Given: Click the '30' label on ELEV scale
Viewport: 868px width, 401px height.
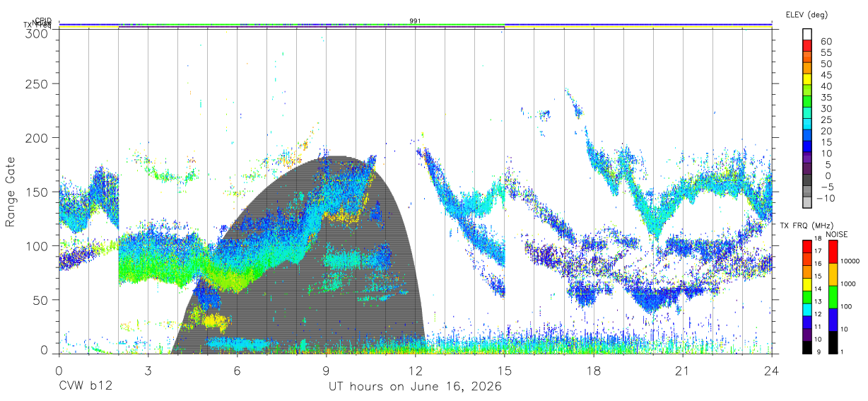Looking at the screenshot, I should point(826,108).
